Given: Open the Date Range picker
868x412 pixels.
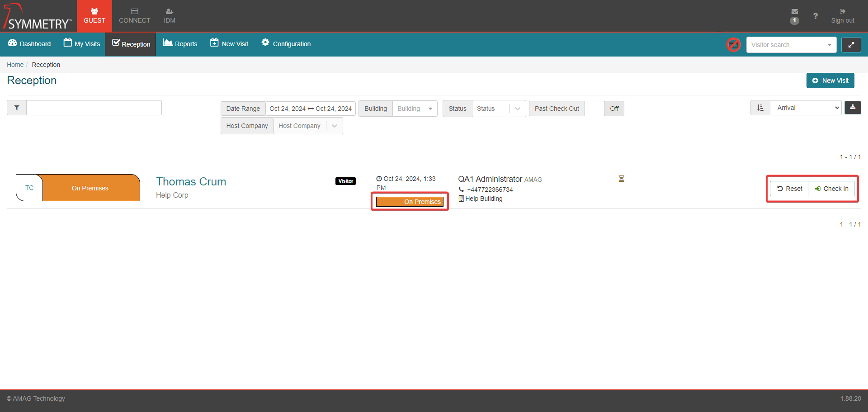Looking at the screenshot, I should 311,109.
